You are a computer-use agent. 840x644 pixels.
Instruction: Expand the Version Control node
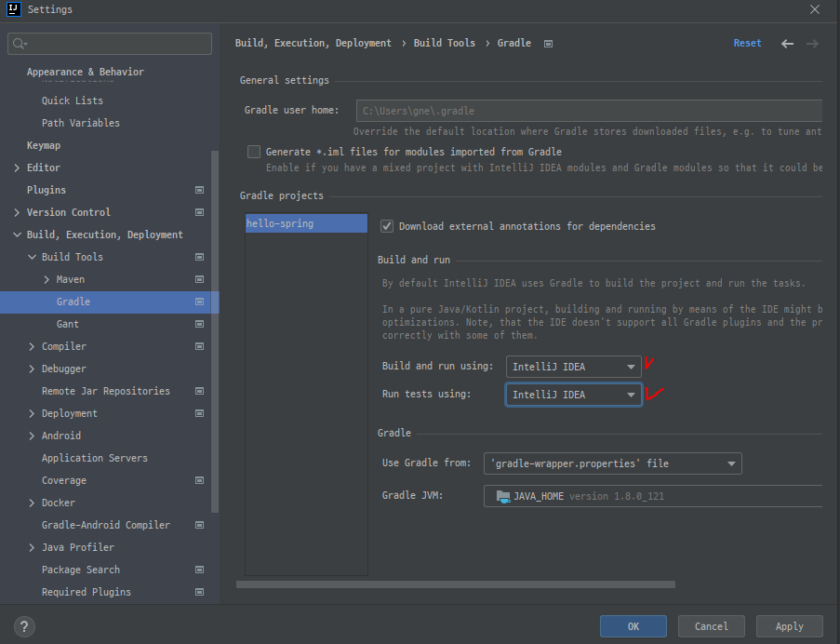17,213
